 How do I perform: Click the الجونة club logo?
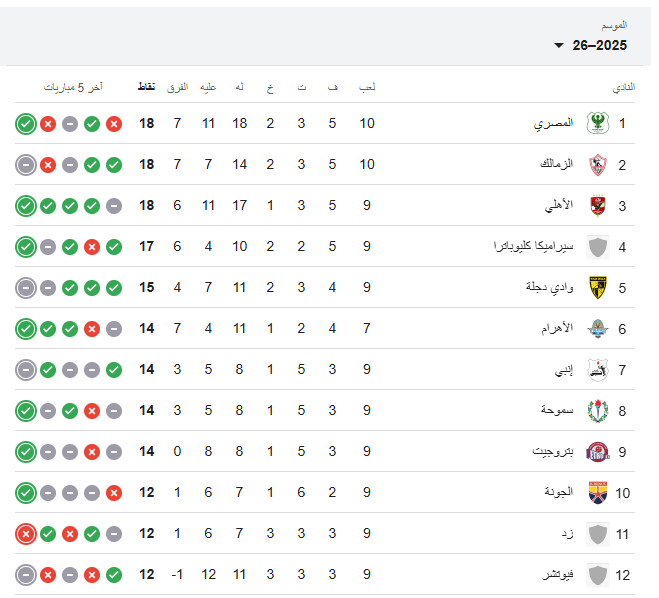(598, 493)
